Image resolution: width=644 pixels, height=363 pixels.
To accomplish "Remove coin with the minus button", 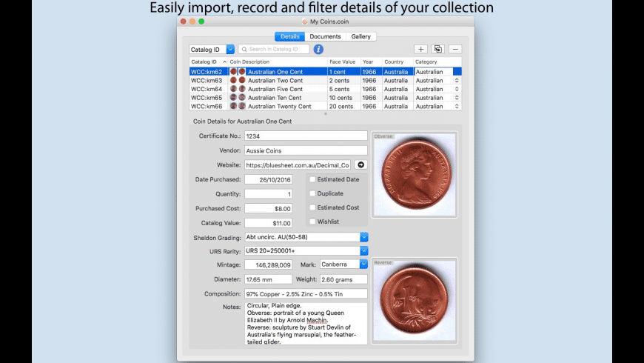I will coord(455,50).
